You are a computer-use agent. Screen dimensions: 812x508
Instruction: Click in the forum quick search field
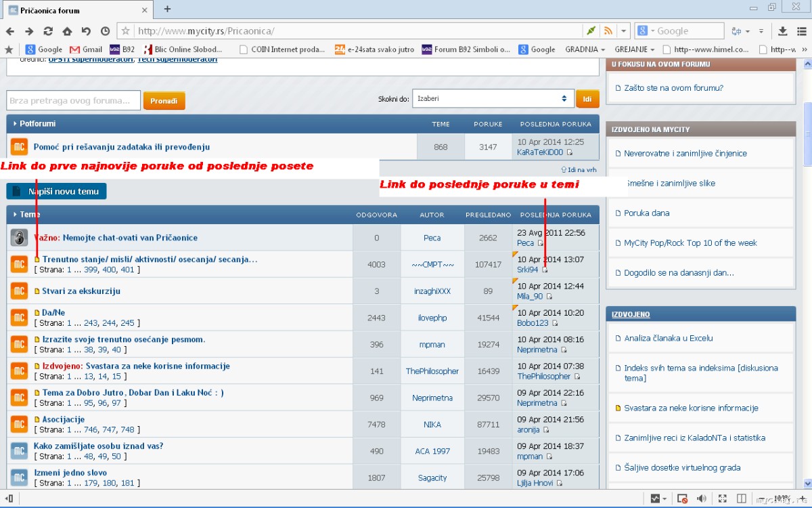pos(74,101)
